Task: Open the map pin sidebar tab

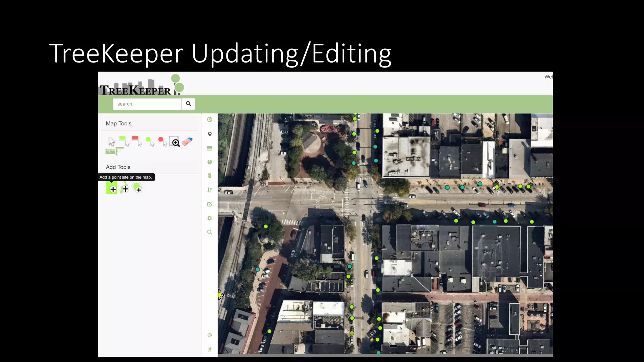Action: (x=210, y=134)
